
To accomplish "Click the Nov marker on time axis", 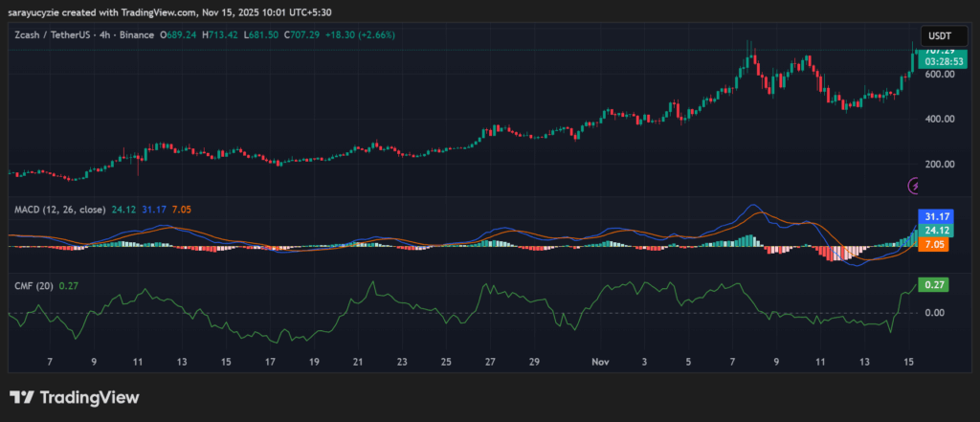I will (x=600, y=362).
